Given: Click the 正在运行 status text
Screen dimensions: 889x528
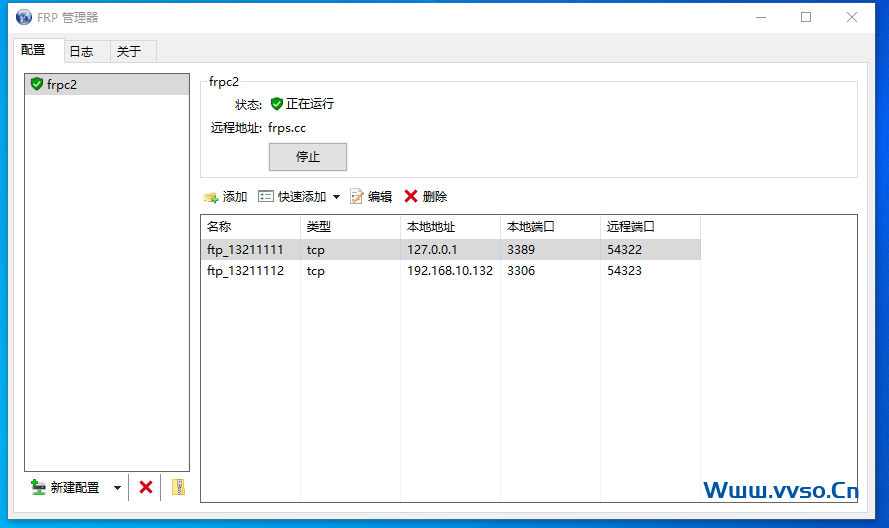Looking at the screenshot, I should click(x=310, y=104).
